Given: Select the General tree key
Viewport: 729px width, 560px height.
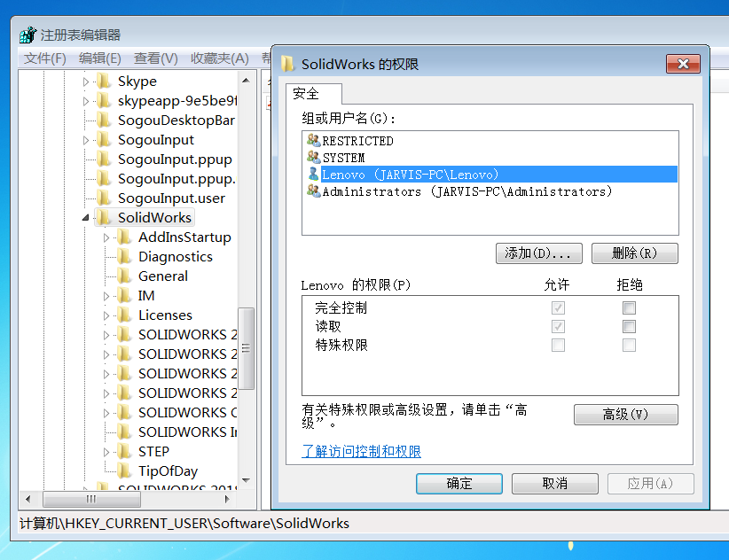Looking at the screenshot, I should [x=162, y=276].
